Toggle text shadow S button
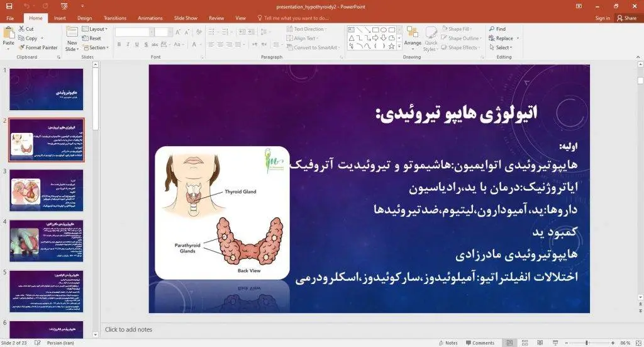The image size is (644, 347). 146,45
